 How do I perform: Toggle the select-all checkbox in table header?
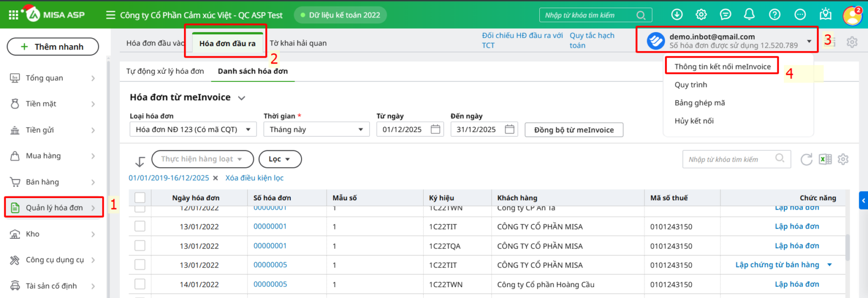[140, 198]
